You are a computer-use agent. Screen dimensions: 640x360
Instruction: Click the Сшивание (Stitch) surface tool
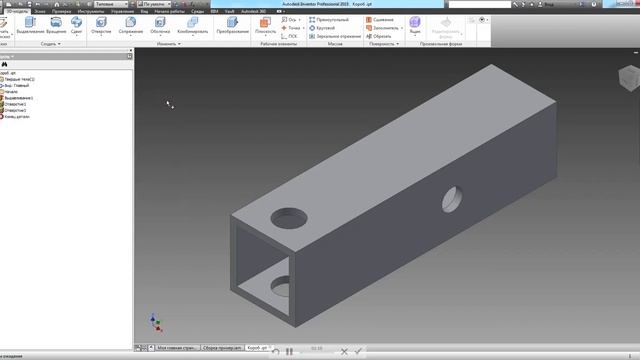[x=380, y=20]
